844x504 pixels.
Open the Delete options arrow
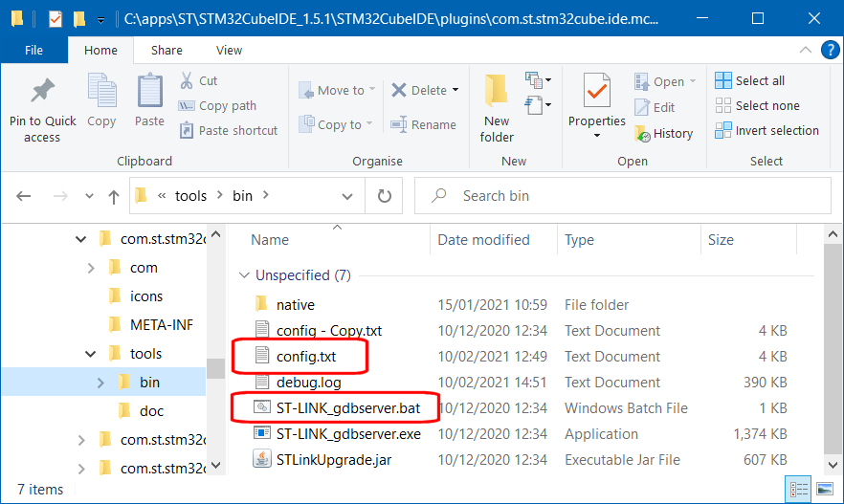[455, 90]
